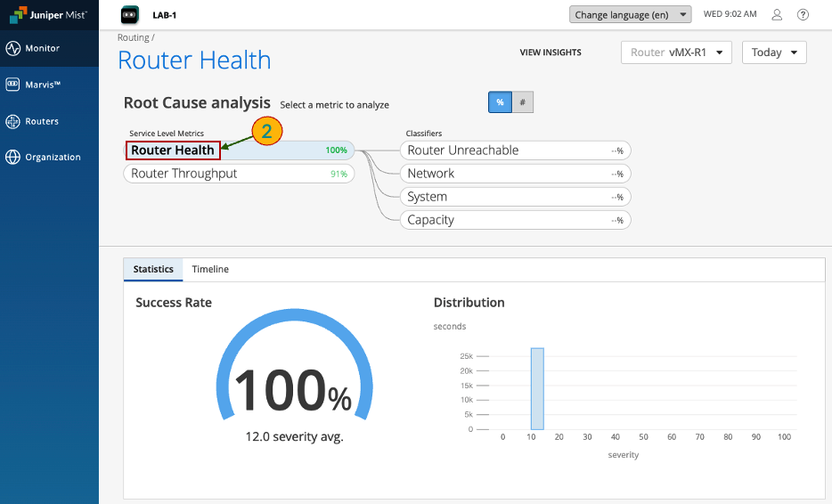The width and height of the screenshot is (832, 504).
Task: Open the help question mark icon
Action: pos(803,15)
